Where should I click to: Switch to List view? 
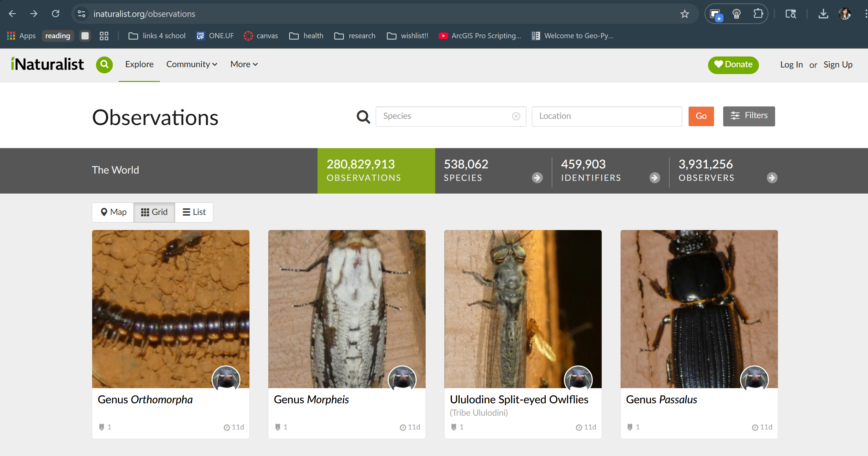tap(194, 212)
